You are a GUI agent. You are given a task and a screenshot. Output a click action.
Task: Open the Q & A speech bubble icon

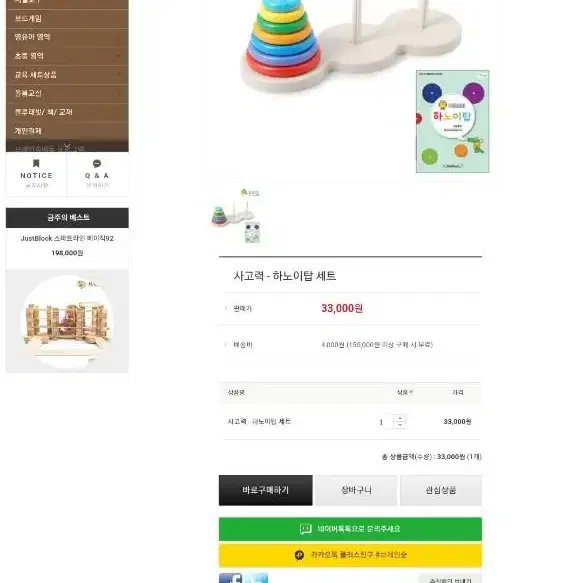[97, 163]
